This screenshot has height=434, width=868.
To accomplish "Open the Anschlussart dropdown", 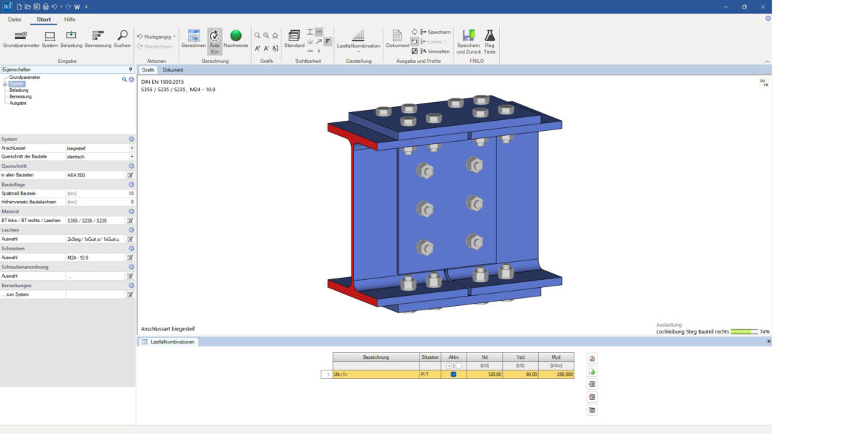I will [x=132, y=148].
